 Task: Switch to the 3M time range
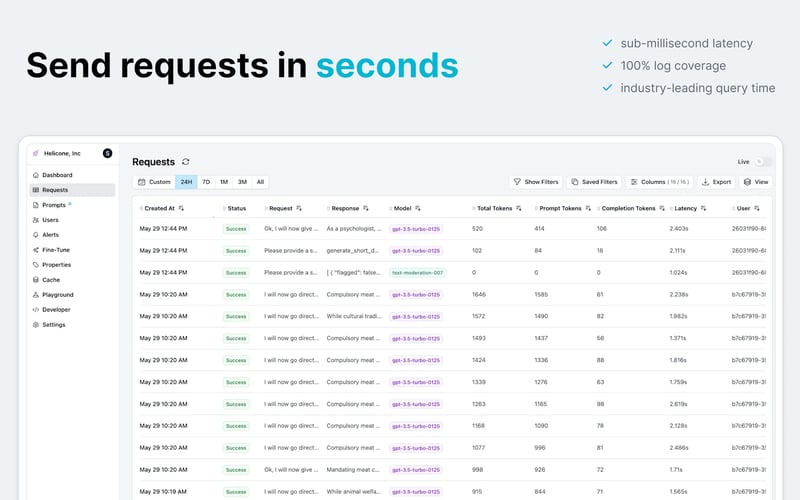[x=242, y=182]
